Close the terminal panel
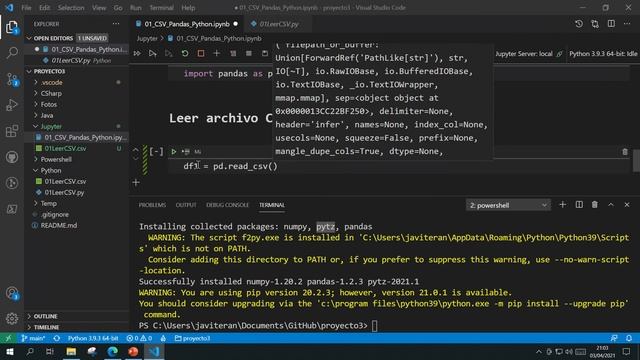The width and height of the screenshot is (640, 360). point(627,205)
